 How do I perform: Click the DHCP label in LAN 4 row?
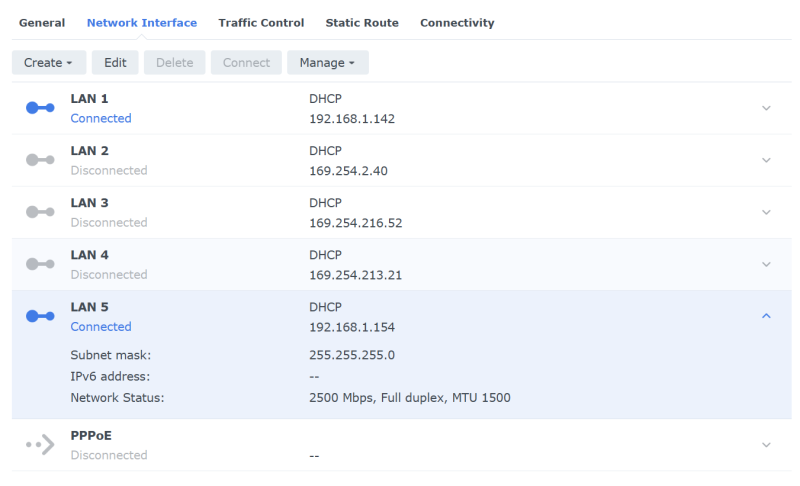(x=326, y=254)
